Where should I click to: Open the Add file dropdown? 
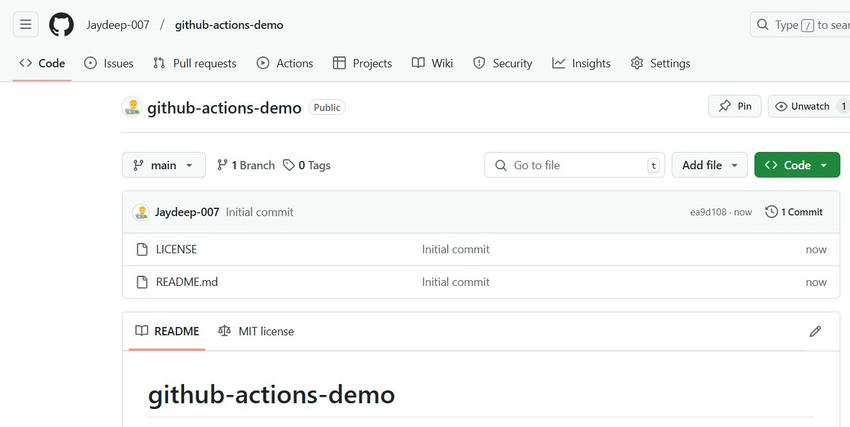click(x=710, y=165)
